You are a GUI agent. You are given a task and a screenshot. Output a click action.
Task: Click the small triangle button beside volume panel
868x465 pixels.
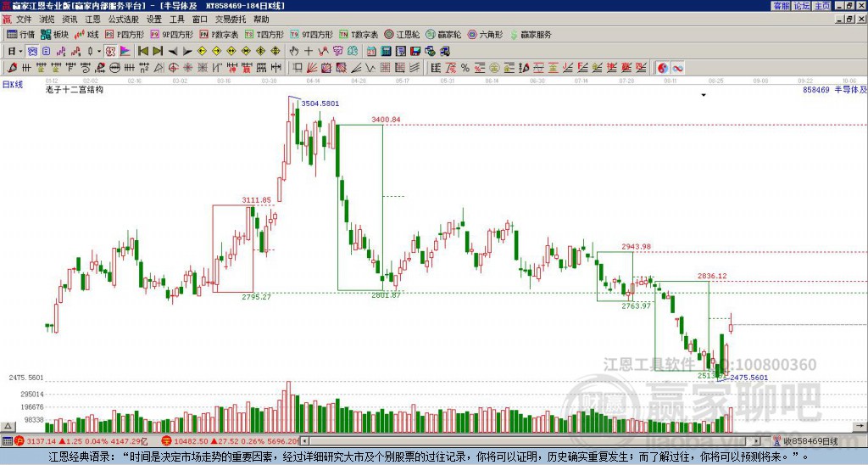click(x=8, y=426)
